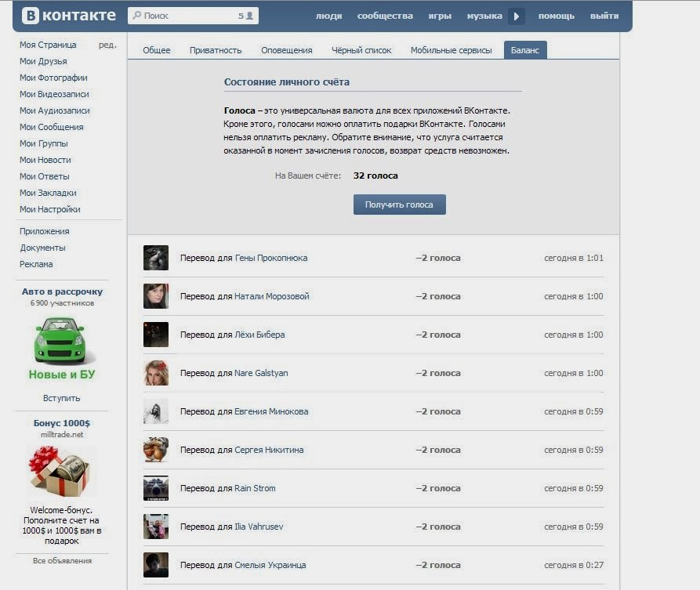
Task: Click timestamp сегодня в 1:01
Action: [574, 258]
